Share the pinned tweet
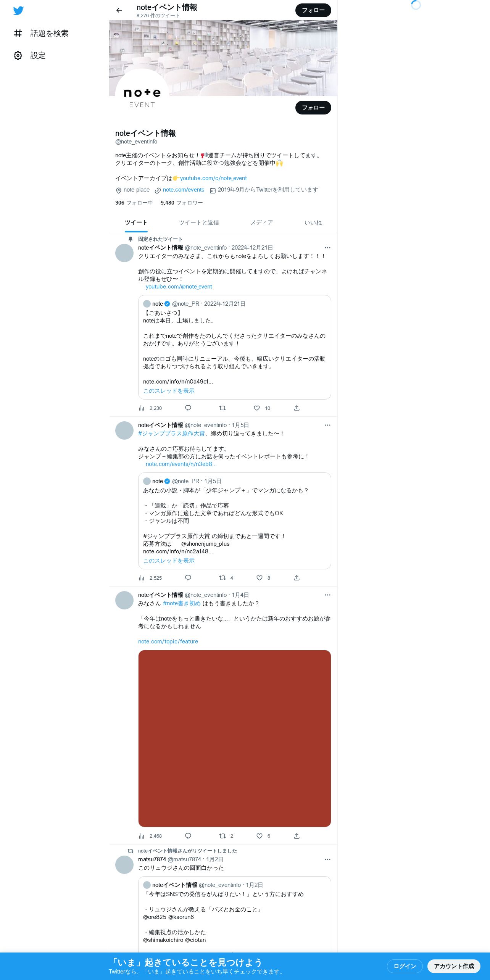 [x=297, y=408]
